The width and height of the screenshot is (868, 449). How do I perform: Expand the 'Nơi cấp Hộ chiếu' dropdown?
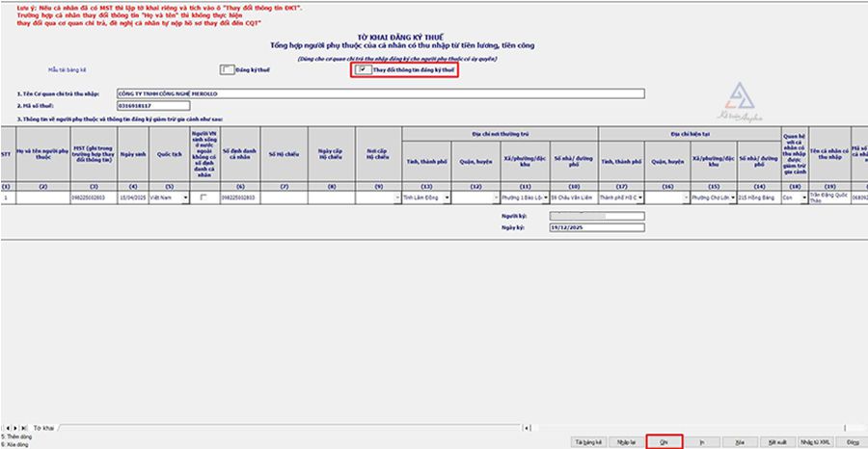click(x=397, y=197)
